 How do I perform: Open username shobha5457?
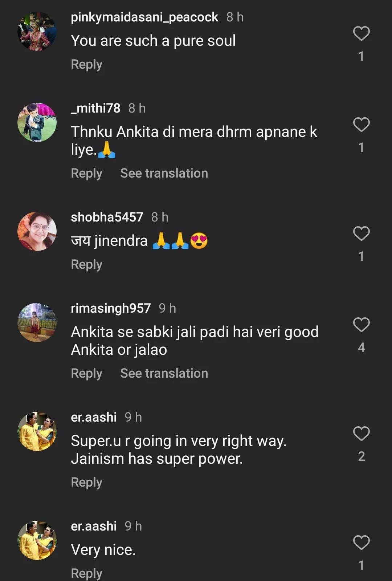107,217
